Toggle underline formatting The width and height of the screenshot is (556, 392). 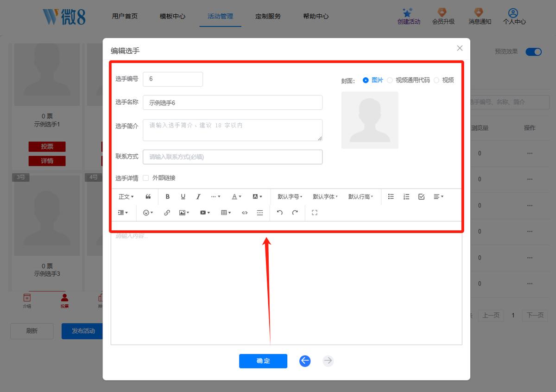pyautogui.click(x=183, y=196)
